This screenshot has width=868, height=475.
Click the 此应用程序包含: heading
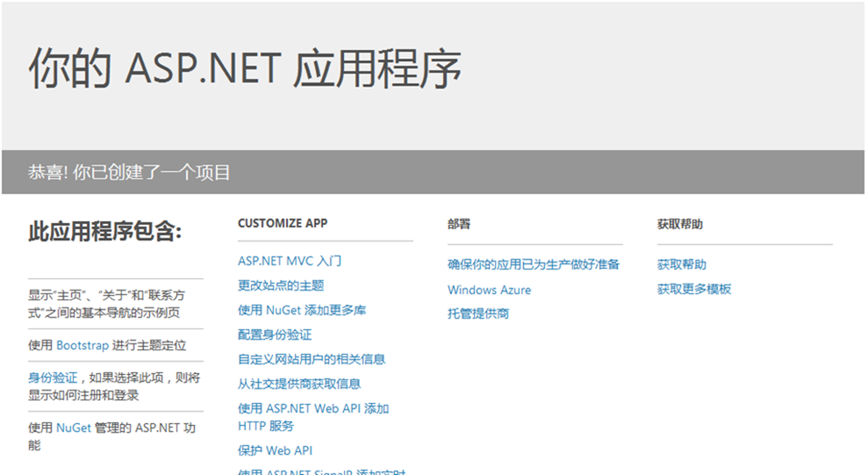105,232
